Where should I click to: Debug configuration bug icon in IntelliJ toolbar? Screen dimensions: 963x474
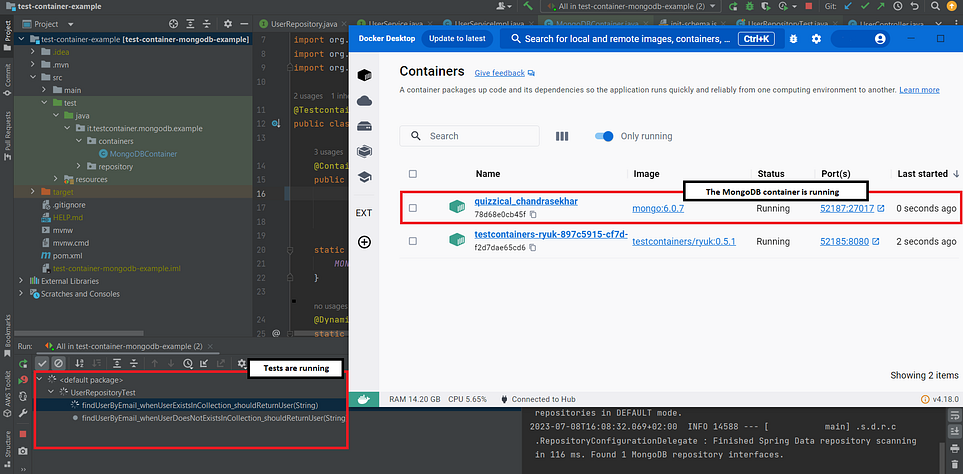749,6
